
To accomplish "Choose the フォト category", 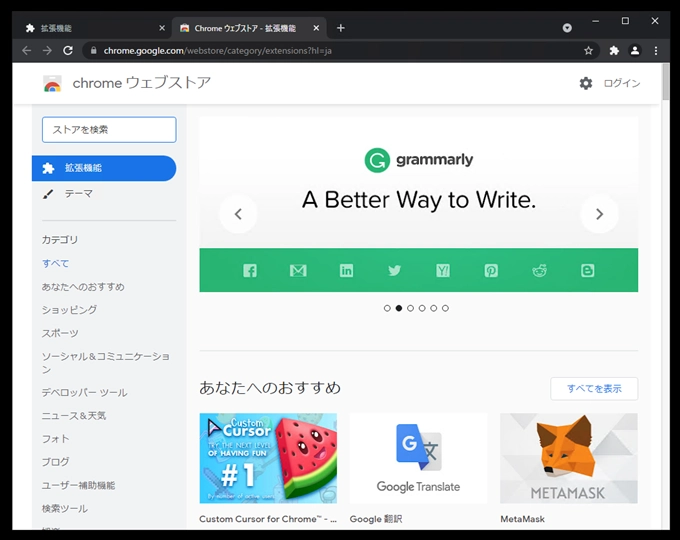I will point(56,439).
